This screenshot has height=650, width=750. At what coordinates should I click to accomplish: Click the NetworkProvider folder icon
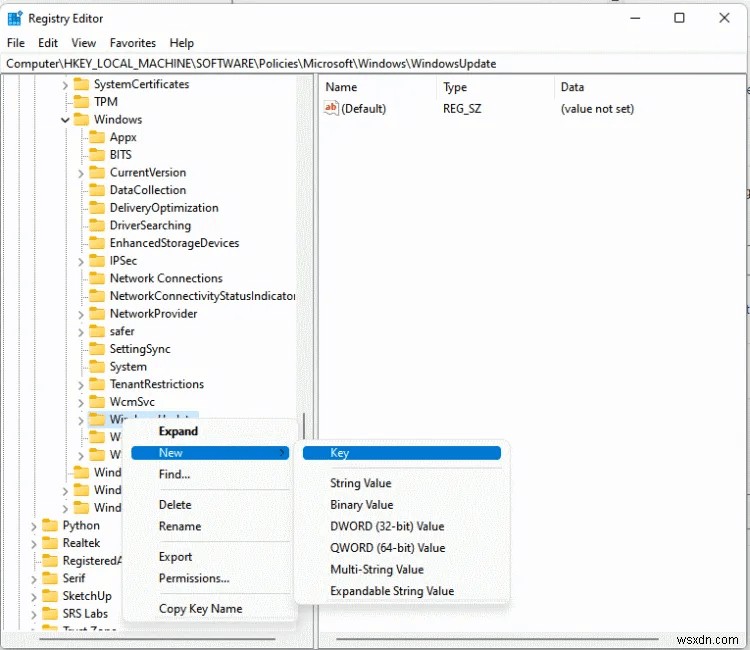click(x=97, y=314)
